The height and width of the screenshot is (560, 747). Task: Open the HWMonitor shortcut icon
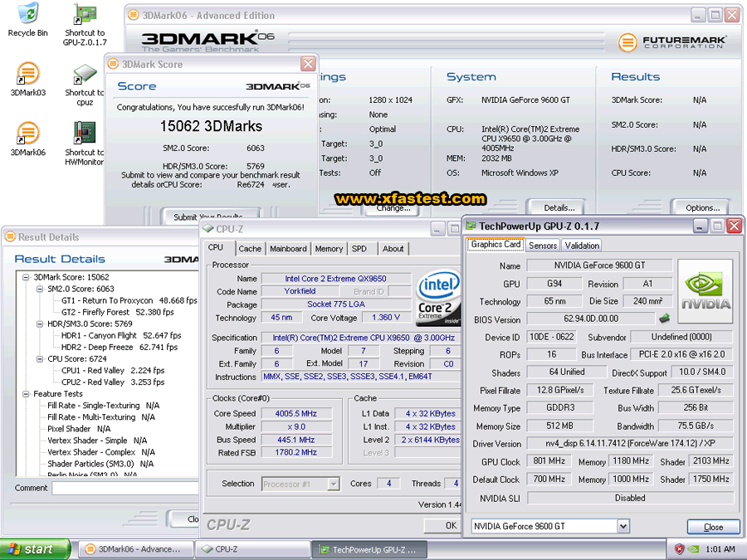click(84, 133)
